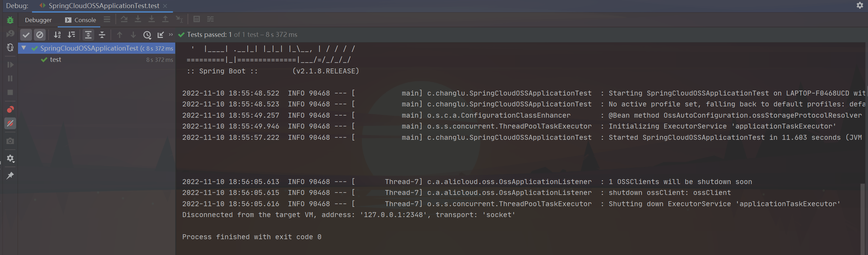The width and height of the screenshot is (868, 255).
Task: Open View Breakpoints with red circles icon
Action: click(x=10, y=110)
